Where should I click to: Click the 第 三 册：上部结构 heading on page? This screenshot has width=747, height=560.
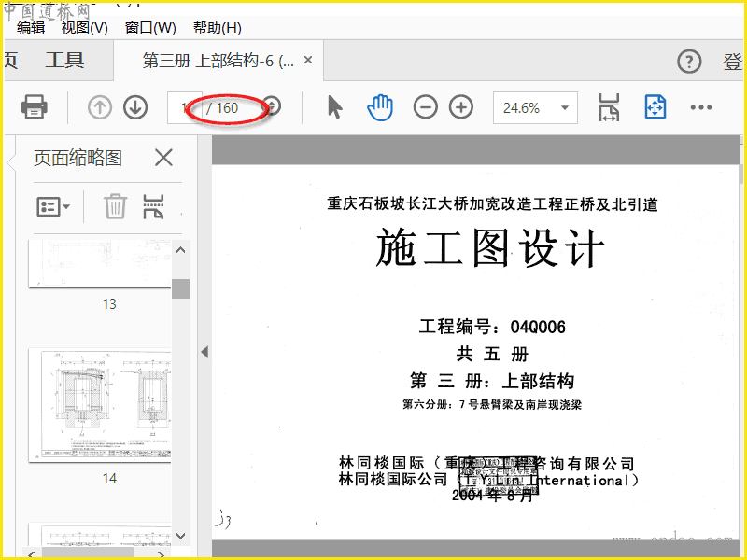click(x=492, y=381)
